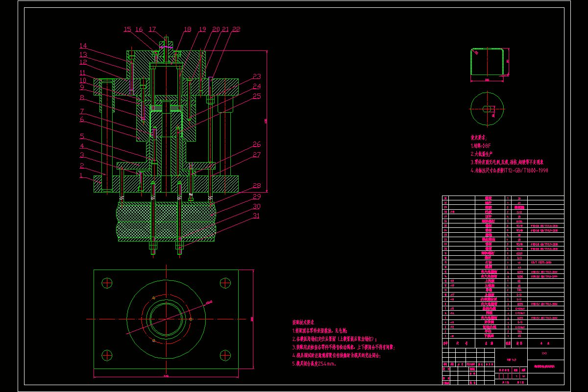Click part callout number 19
The image size is (588, 392).
(202, 29)
